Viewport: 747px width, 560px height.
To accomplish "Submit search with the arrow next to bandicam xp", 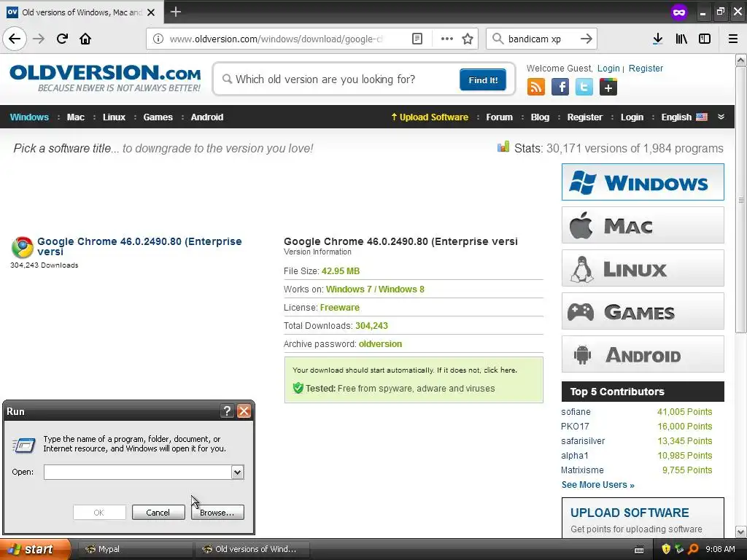I will coord(587,39).
